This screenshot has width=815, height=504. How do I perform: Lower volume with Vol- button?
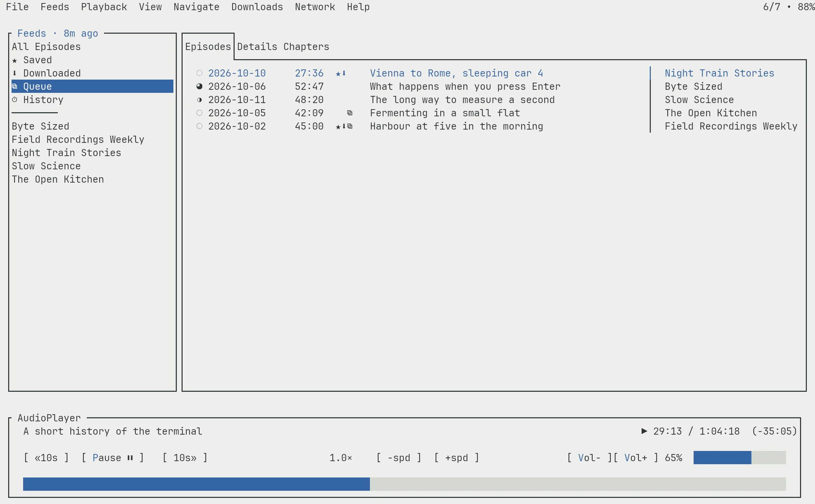tap(590, 458)
